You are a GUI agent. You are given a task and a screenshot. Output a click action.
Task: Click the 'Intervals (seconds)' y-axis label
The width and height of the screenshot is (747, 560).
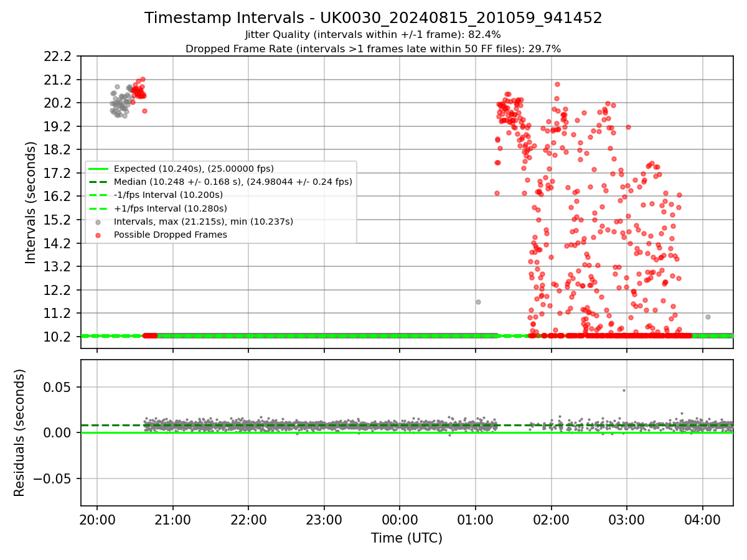pos(31,202)
